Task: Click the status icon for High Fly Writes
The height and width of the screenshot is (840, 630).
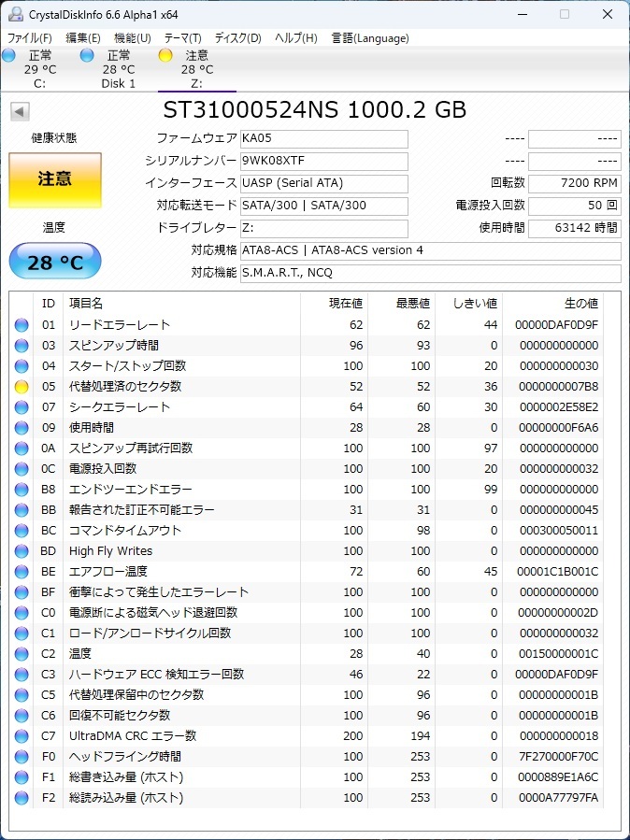Action: pos(21,551)
